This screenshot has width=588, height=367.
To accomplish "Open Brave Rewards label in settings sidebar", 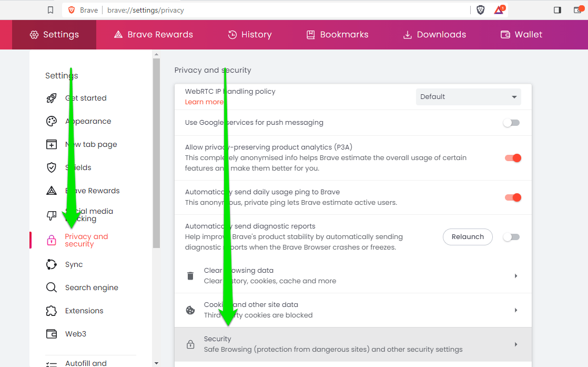I will click(x=92, y=191).
